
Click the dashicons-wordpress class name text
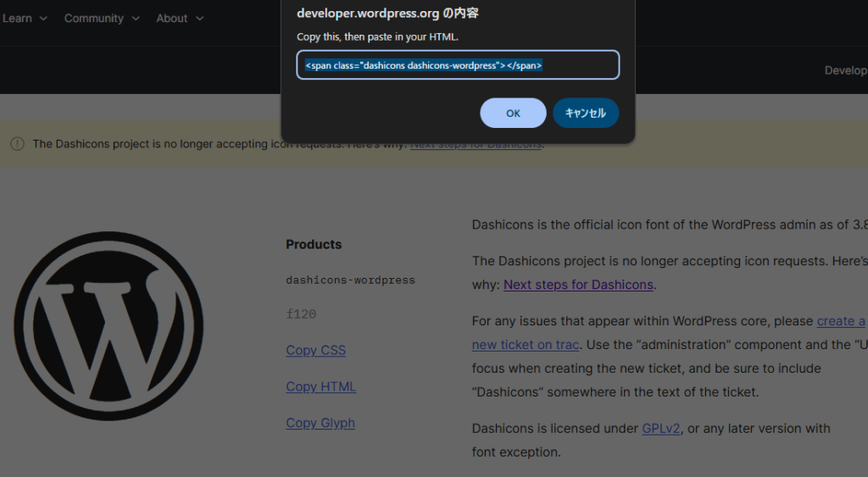[350, 280]
